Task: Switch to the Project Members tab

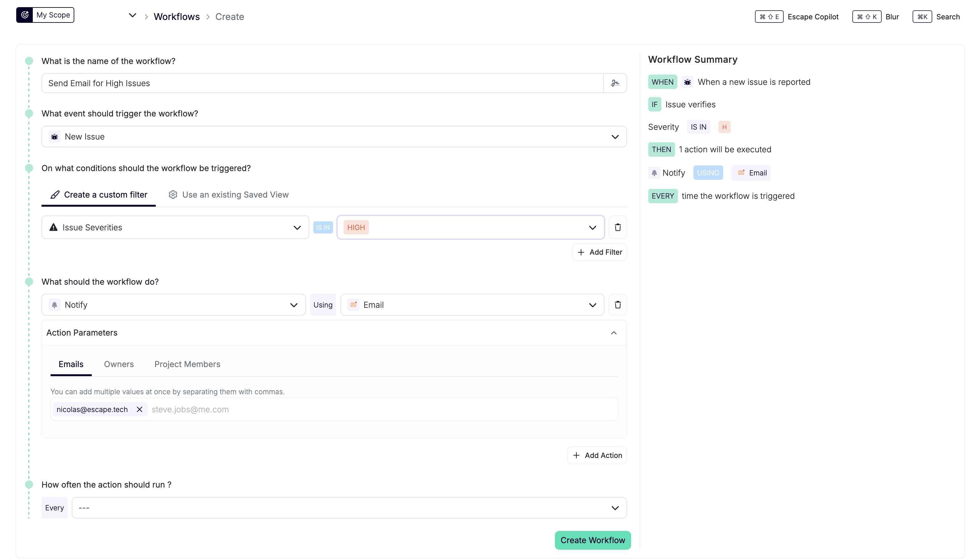Action: (x=187, y=364)
